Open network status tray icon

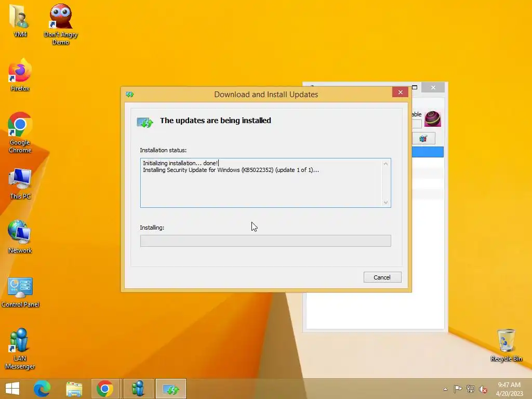(471, 389)
